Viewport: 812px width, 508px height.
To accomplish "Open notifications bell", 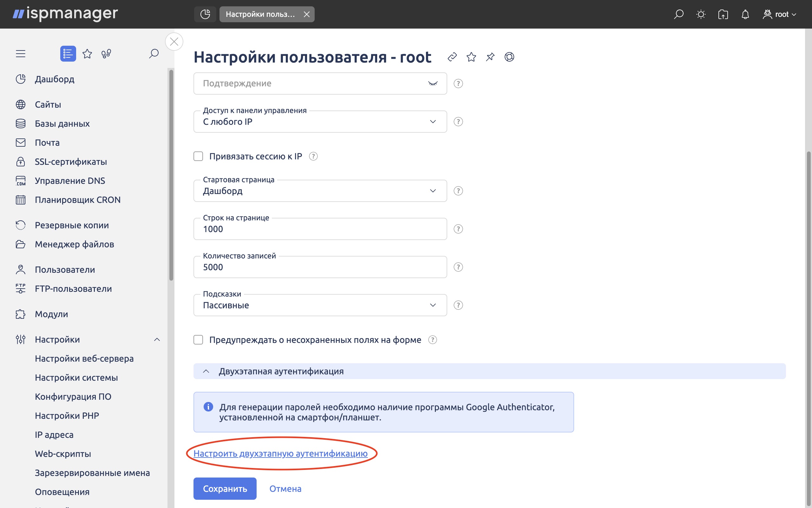I will (745, 14).
